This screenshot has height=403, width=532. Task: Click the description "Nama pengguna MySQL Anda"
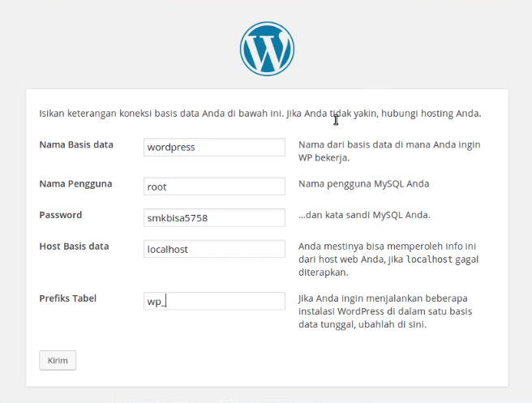[363, 184]
